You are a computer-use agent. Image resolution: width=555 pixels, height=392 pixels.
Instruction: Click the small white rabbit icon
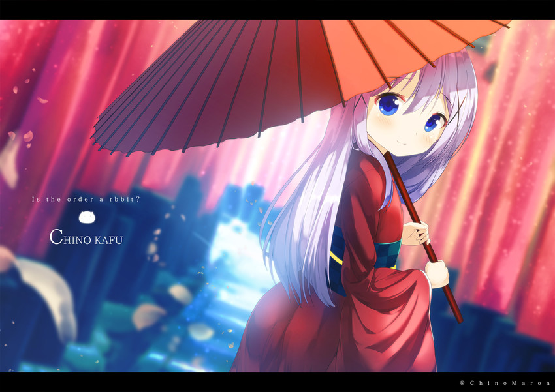[86, 217]
